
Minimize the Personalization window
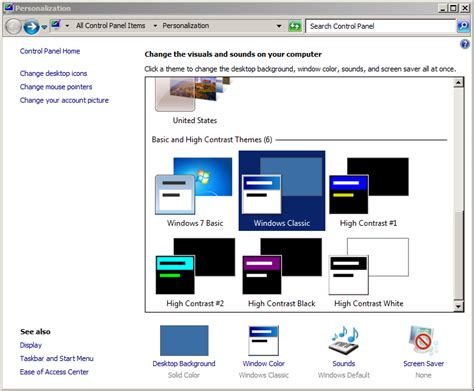pyautogui.click(x=442, y=8)
